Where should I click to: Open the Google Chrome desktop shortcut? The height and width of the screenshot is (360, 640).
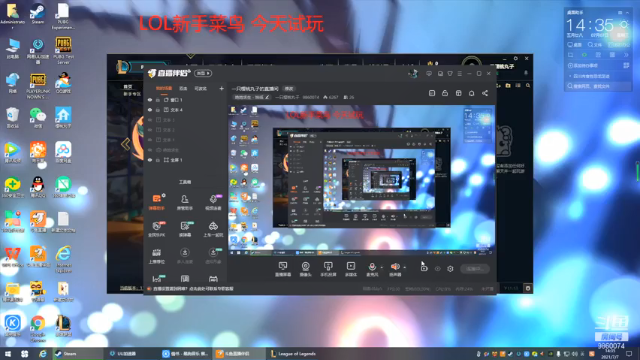click(38, 328)
